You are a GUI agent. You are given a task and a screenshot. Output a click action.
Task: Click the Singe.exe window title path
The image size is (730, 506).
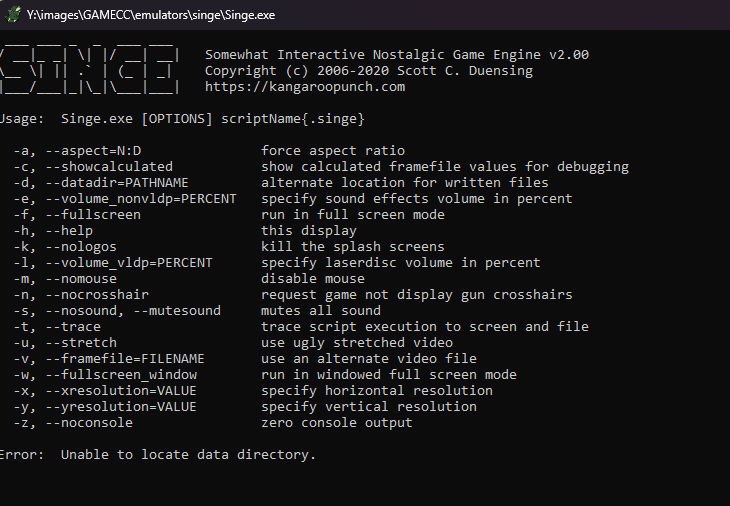click(x=151, y=15)
